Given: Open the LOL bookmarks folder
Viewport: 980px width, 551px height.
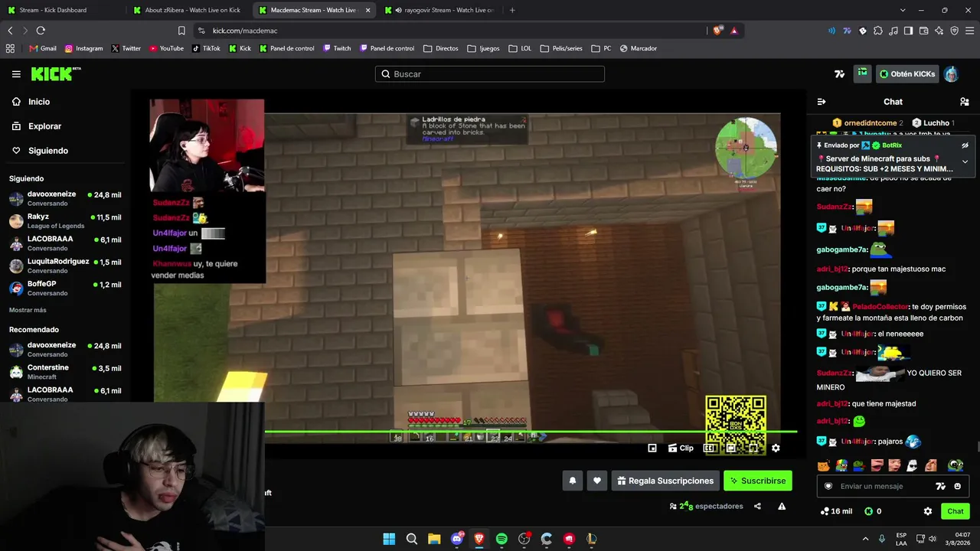Looking at the screenshot, I should 520,48.
